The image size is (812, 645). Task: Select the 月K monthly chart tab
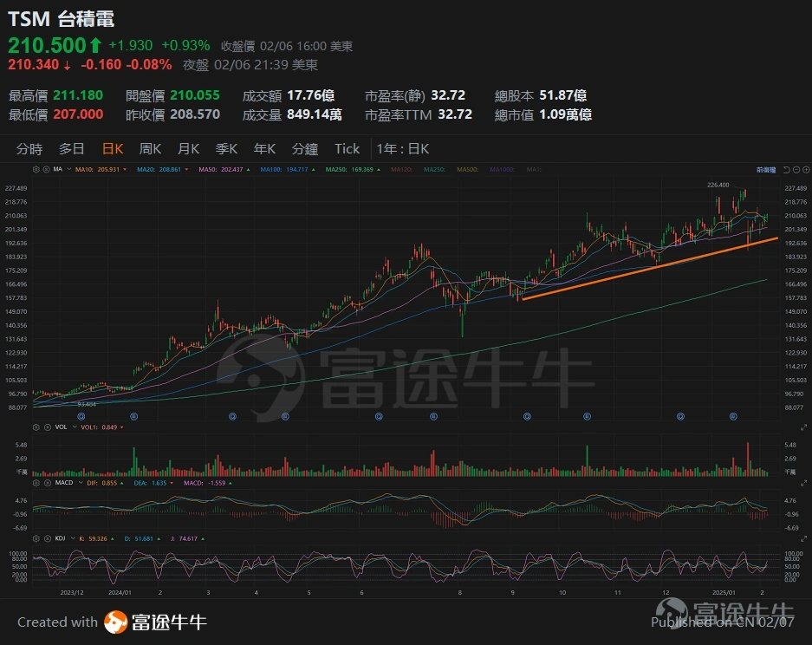189,149
